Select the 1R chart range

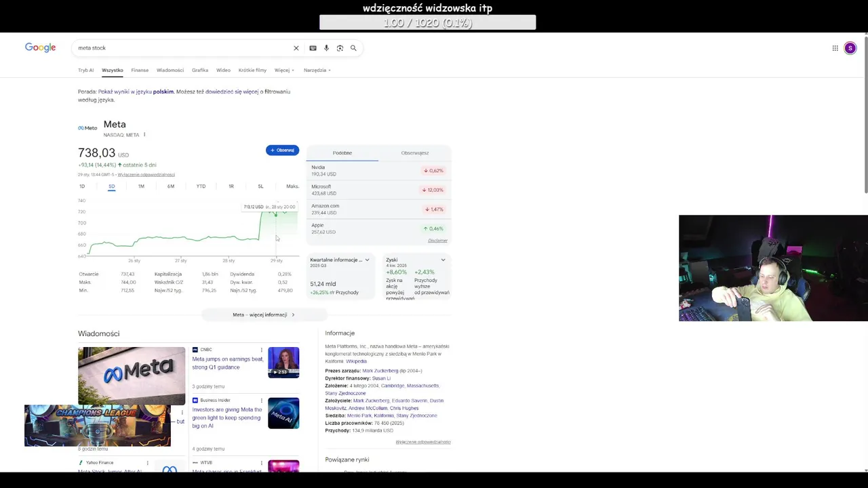(231, 186)
